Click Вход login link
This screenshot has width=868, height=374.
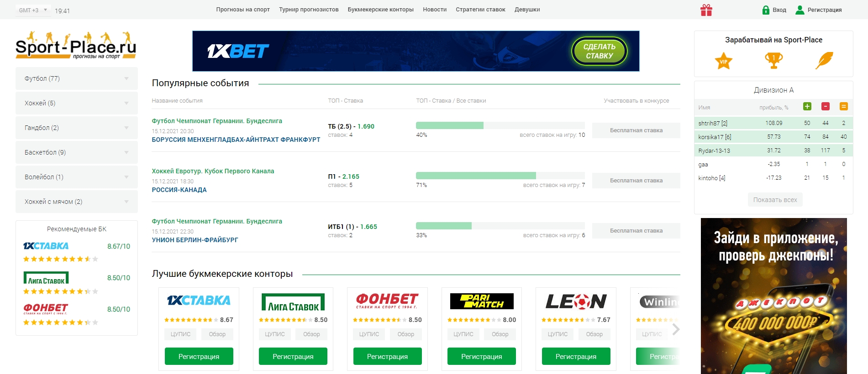coord(779,10)
